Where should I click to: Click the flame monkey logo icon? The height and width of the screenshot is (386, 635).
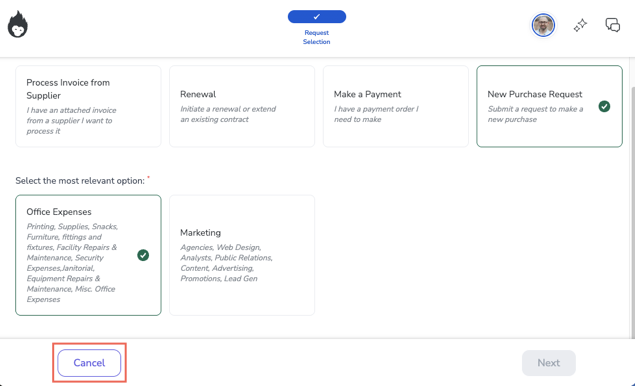pyautogui.click(x=17, y=24)
